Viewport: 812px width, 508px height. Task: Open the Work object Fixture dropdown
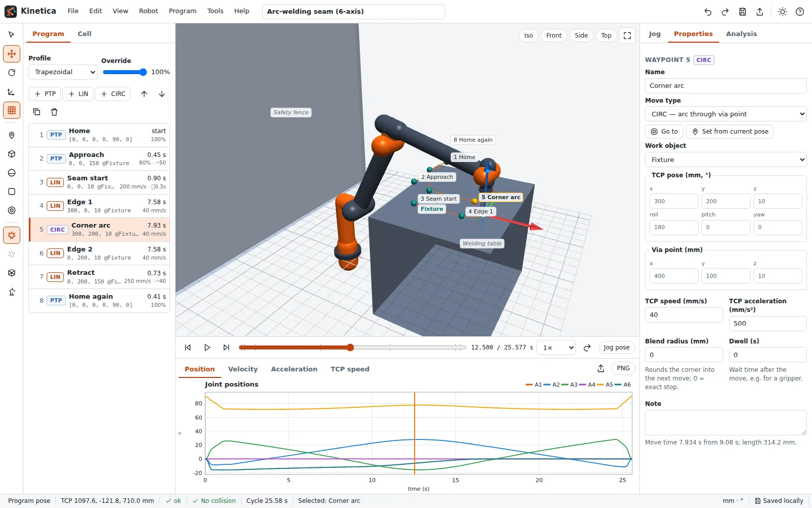point(726,160)
